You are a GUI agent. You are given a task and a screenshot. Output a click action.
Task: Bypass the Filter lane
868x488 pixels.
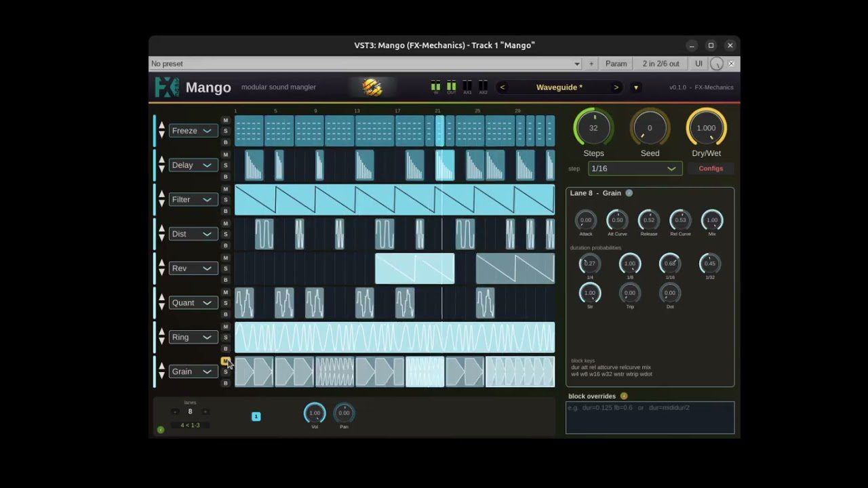[226, 211]
